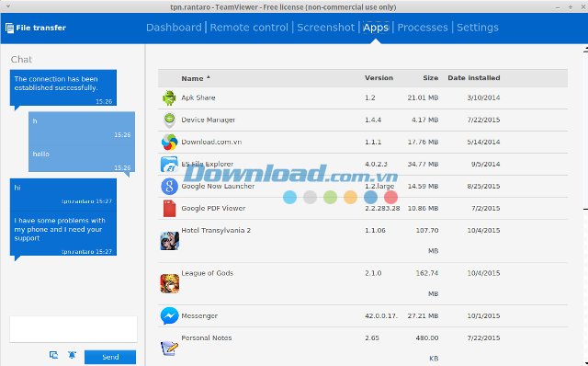Open the window menu arrow in title bar
588x366 pixels.
coord(8,6)
